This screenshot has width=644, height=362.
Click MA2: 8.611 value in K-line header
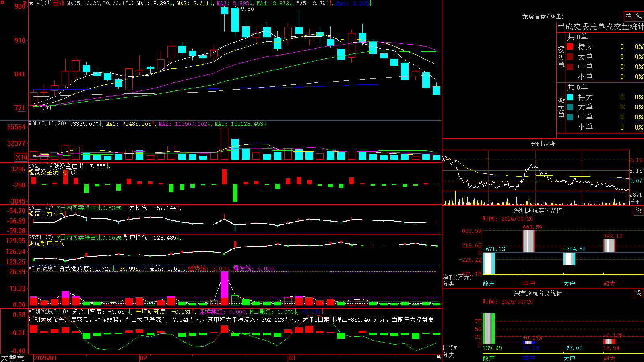(195, 3)
